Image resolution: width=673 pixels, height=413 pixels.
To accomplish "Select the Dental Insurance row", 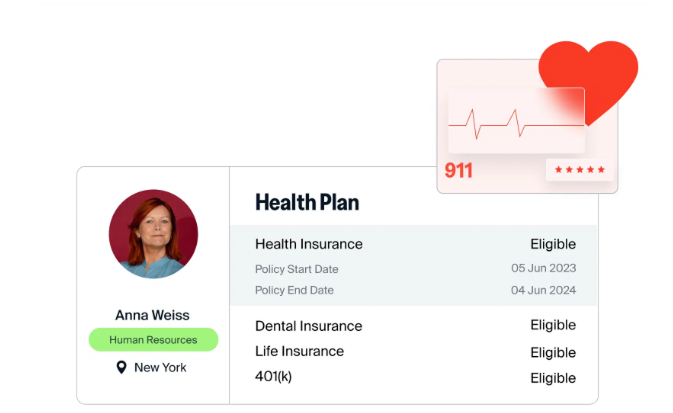I will (x=413, y=326).
